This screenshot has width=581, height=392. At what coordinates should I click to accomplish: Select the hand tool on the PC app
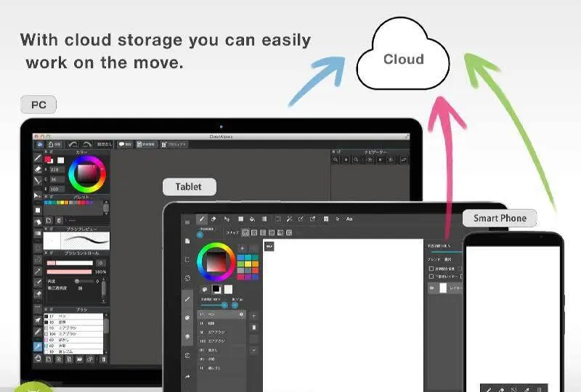pyautogui.click(x=38, y=359)
